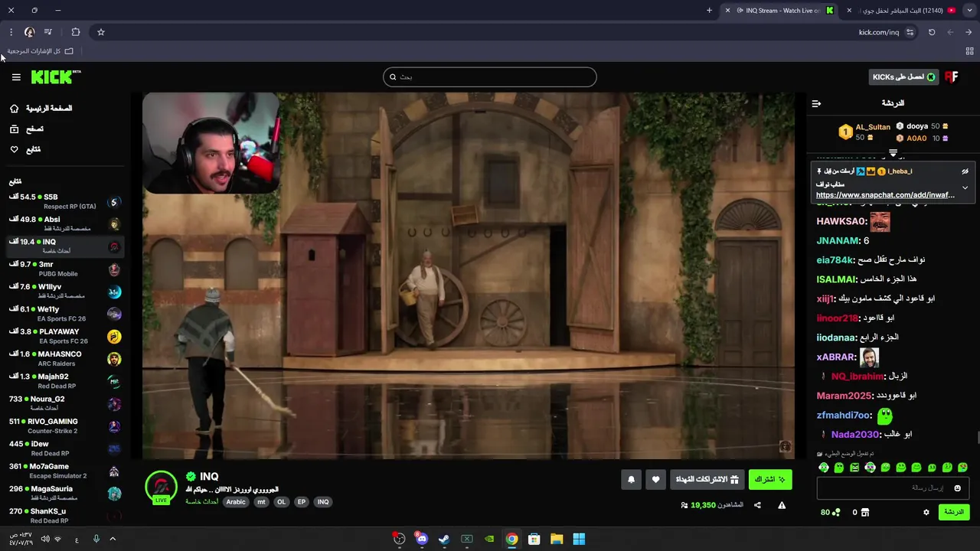The height and width of the screenshot is (551, 980).
Task: Click the EP tag
Action: (302, 502)
